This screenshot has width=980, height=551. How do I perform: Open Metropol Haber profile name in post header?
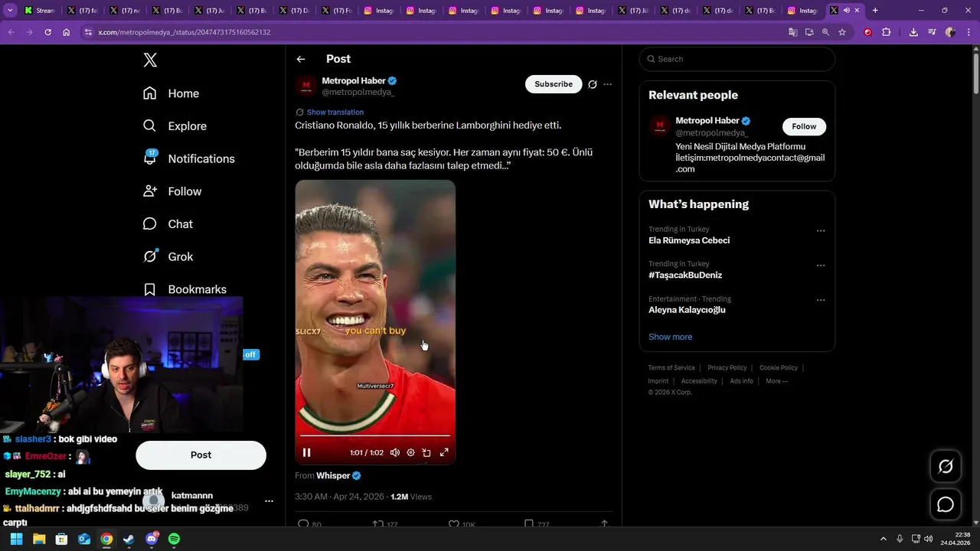(x=354, y=80)
